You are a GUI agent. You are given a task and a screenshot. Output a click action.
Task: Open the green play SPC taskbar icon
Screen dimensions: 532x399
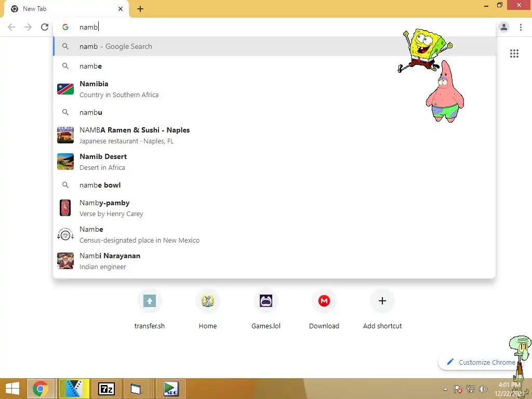point(170,389)
